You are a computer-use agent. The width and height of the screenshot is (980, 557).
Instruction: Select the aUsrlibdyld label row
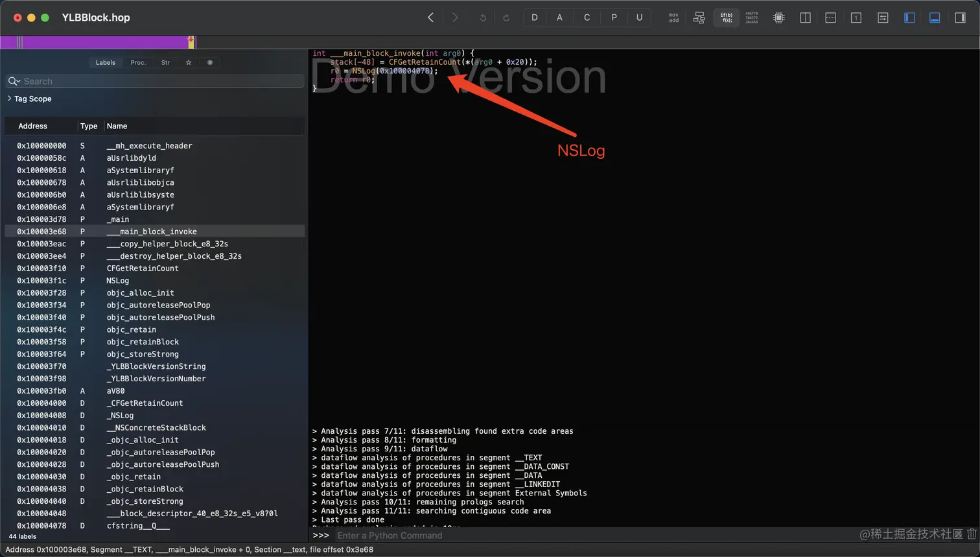point(155,158)
